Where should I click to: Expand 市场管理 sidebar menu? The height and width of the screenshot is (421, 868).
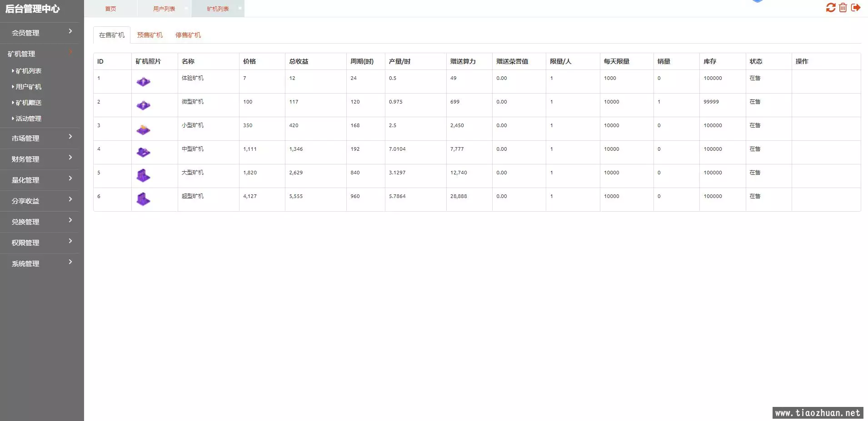click(40, 138)
